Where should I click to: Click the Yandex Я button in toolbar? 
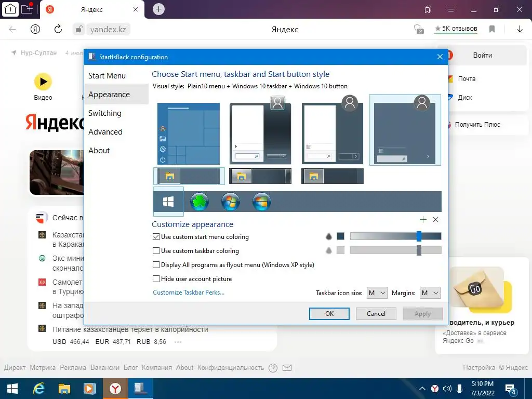point(35,29)
